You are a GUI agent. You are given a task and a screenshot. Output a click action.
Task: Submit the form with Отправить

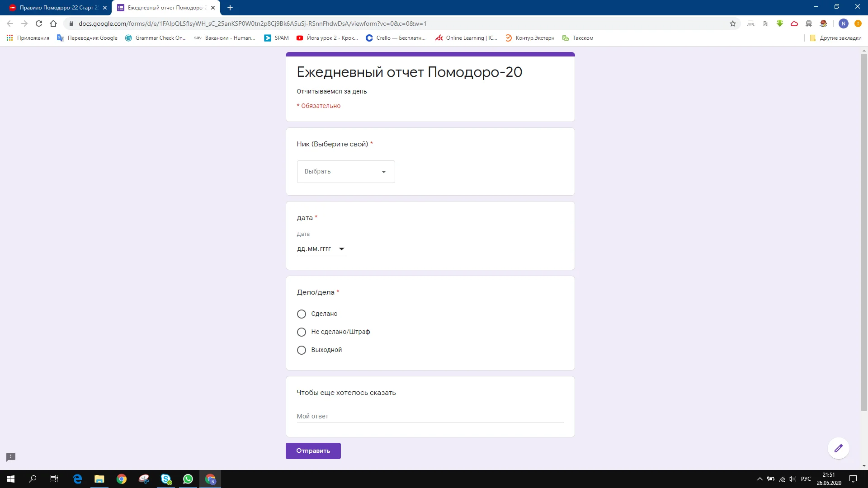point(313,451)
